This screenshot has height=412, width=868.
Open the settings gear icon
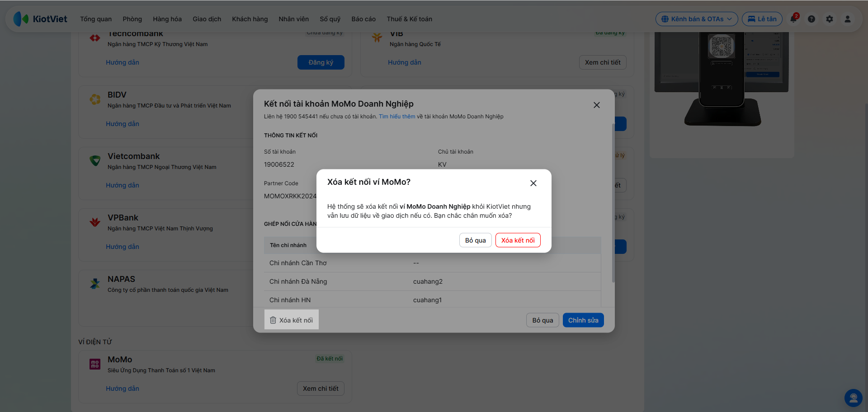tap(830, 19)
